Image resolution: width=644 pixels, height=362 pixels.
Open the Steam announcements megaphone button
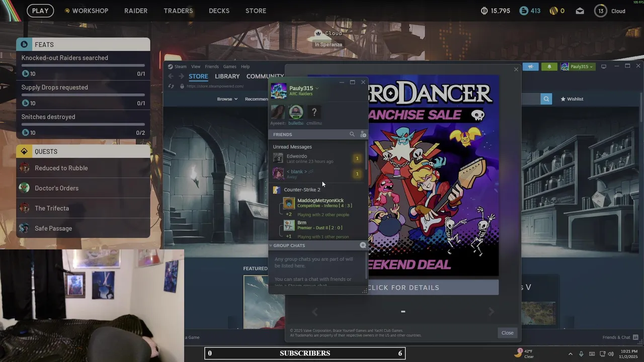click(531, 66)
